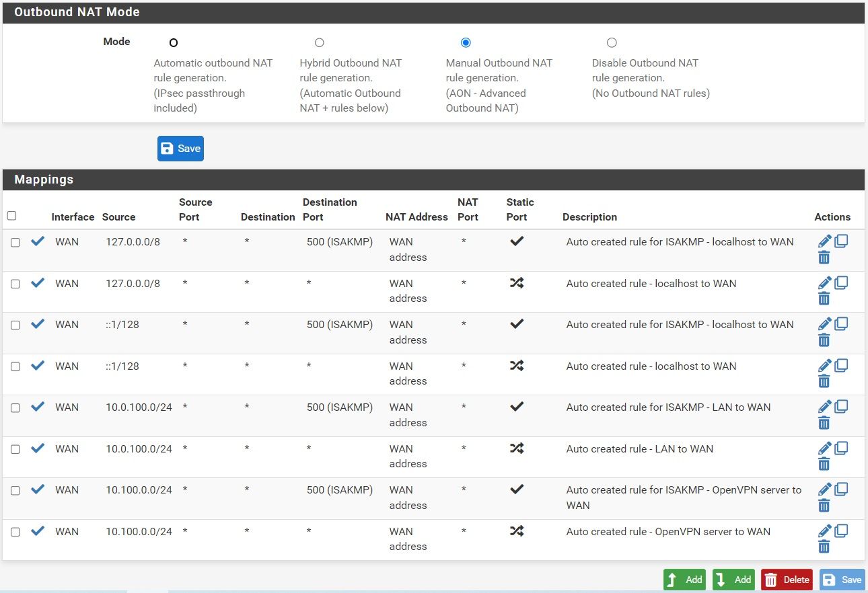Click 10.0.100.0/24 source in ISAKMP LAN row

[139, 407]
